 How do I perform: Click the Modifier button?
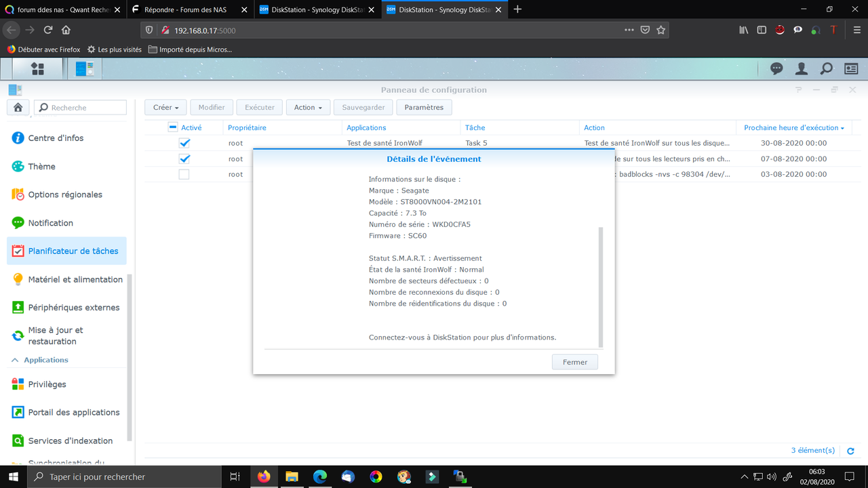coord(212,107)
